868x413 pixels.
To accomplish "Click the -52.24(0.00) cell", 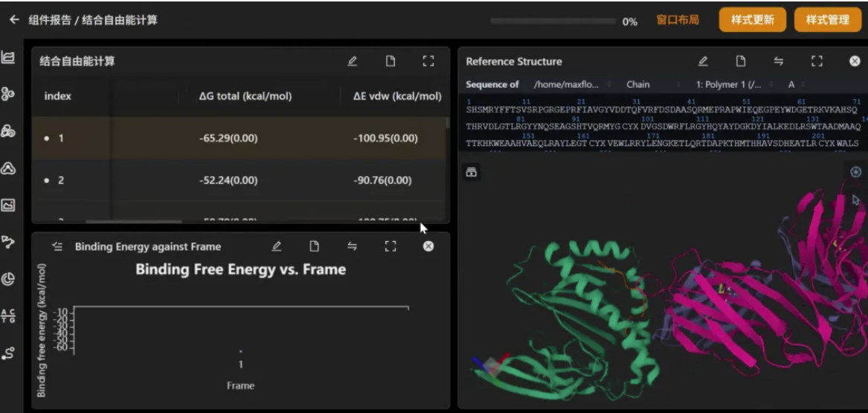I will (x=228, y=181).
